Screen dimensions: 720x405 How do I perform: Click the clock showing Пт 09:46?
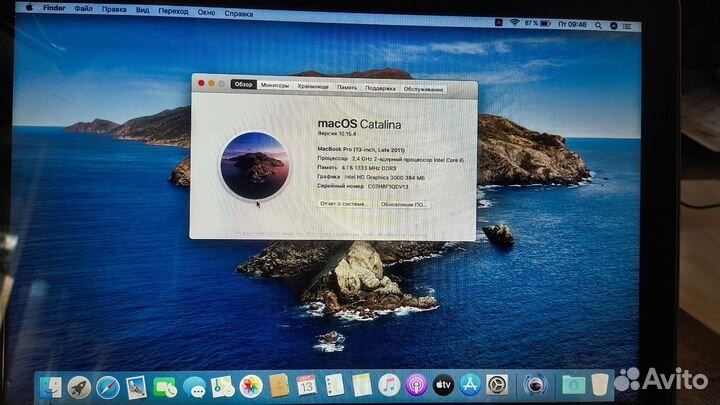(572, 24)
